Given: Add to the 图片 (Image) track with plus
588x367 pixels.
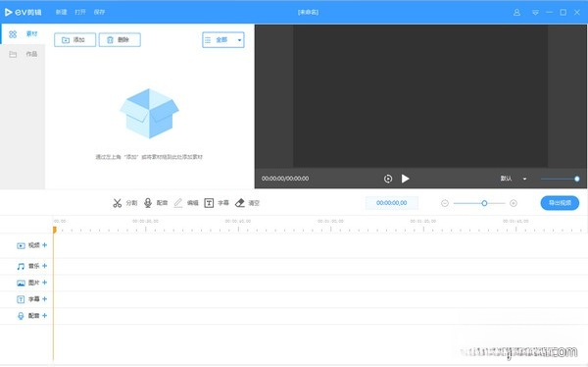Looking at the screenshot, I should (x=45, y=283).
